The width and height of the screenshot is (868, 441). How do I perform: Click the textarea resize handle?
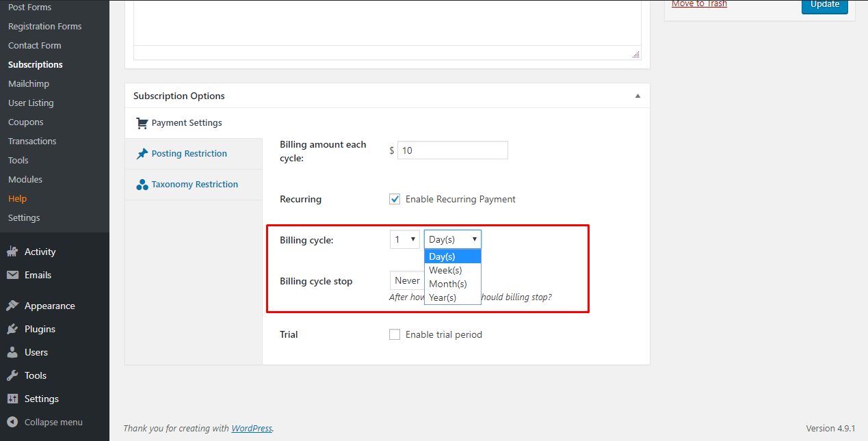tap(635, 54)
